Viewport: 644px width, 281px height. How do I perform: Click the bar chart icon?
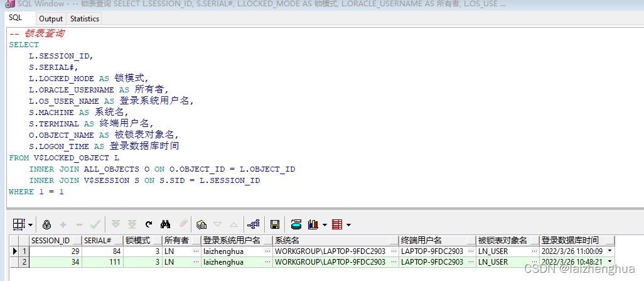(x=312, y=224)
